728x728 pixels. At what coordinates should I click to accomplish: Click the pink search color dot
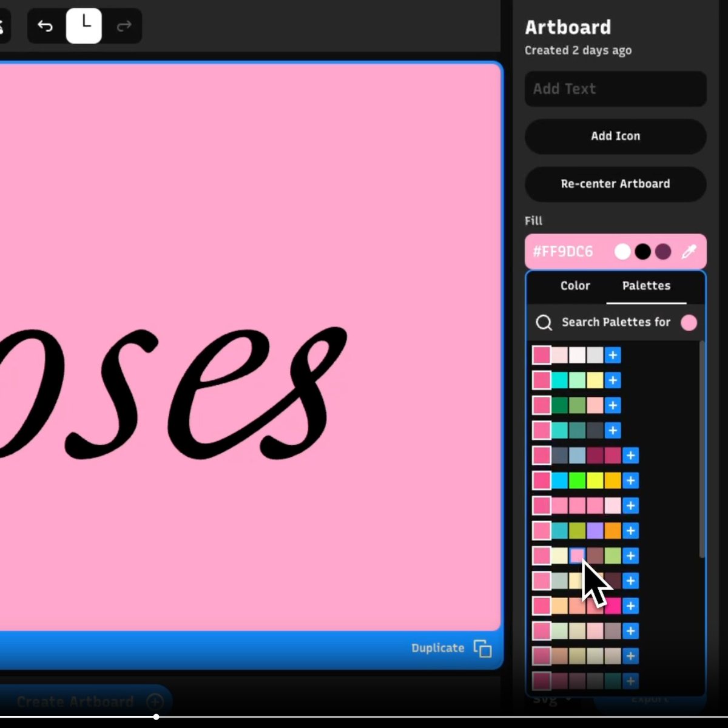pyautogui.click(x=689, y=322)
